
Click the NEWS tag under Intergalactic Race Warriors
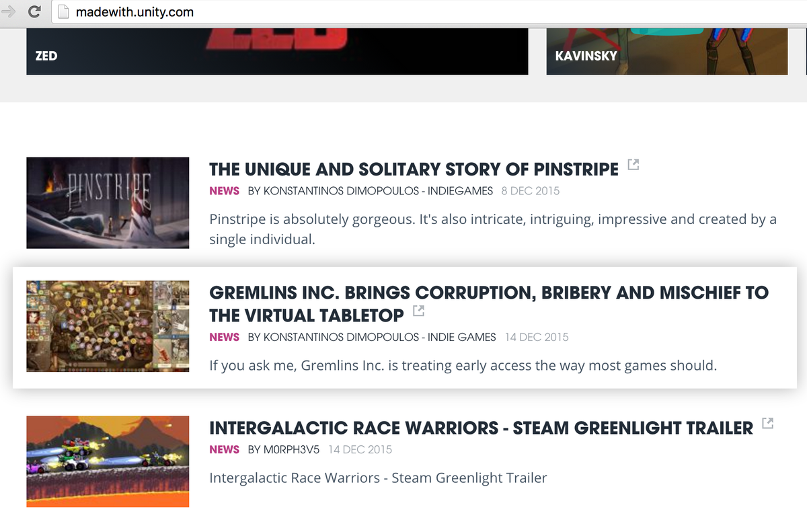click(224, 449)
